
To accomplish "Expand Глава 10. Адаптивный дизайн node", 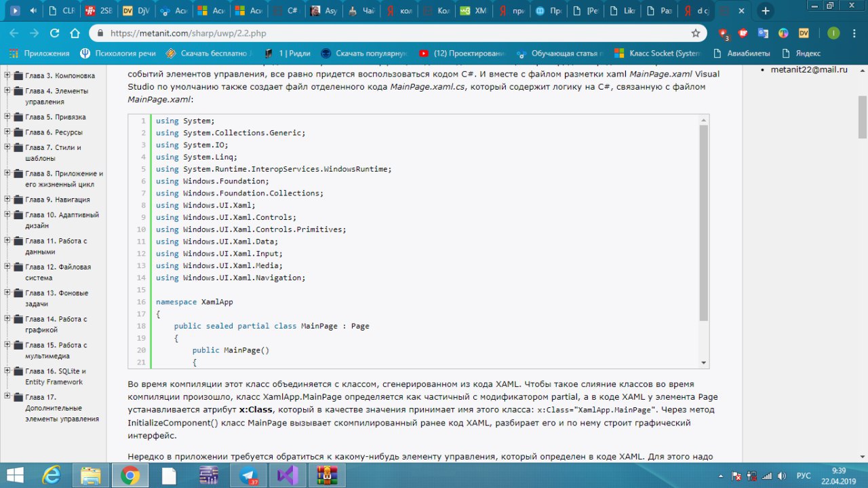I will pyautogui.click(x=7, y=214).
